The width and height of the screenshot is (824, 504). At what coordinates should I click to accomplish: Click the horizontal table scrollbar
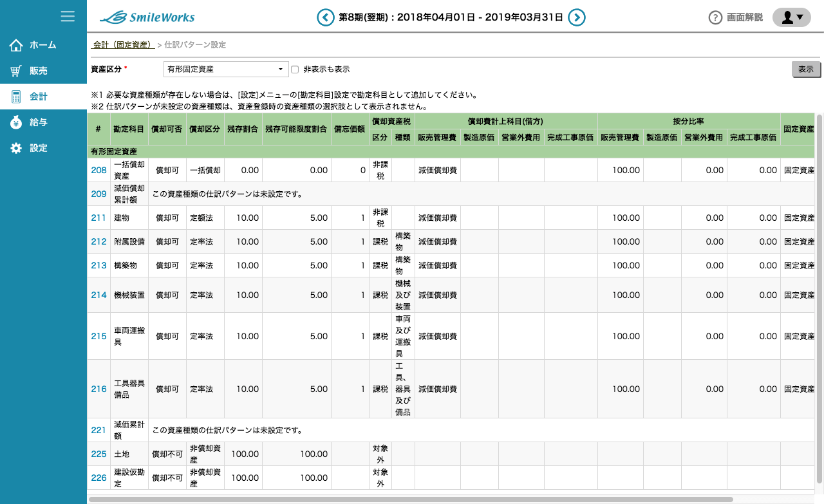(411, 499)
